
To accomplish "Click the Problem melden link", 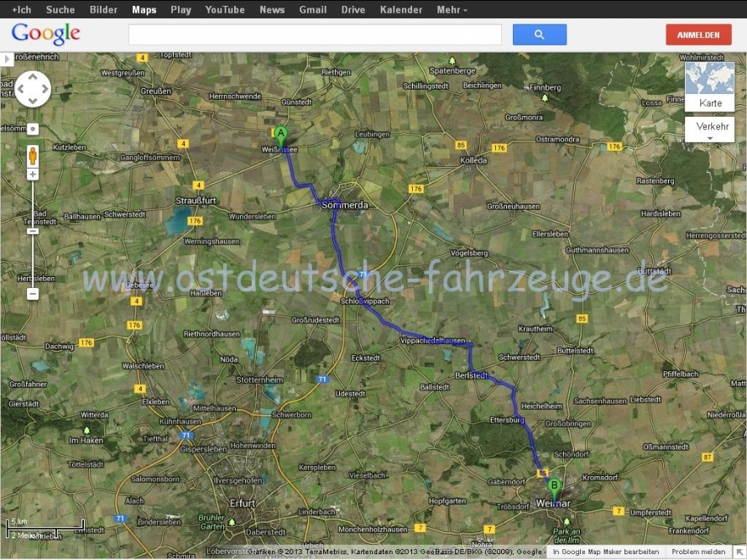I will [698, 552].
